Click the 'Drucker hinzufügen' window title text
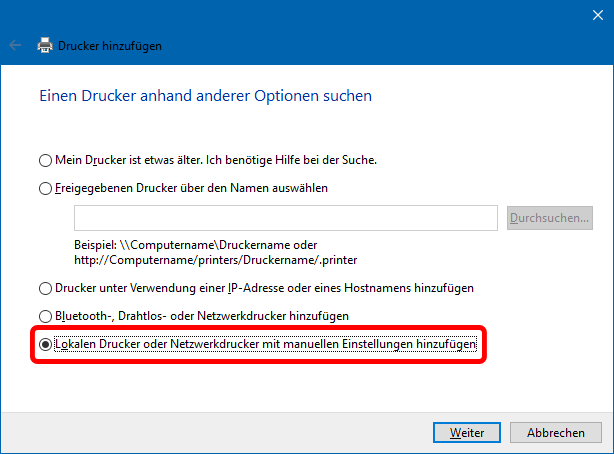This screenshot has width=614, height=454. pos(110,45)
